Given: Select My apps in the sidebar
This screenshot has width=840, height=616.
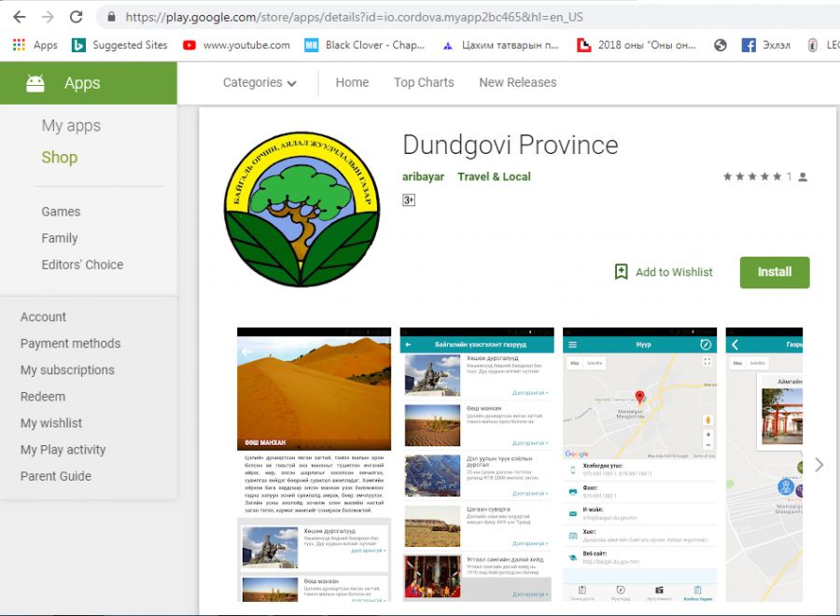Looking at the screenshot, I should point(71,125).
